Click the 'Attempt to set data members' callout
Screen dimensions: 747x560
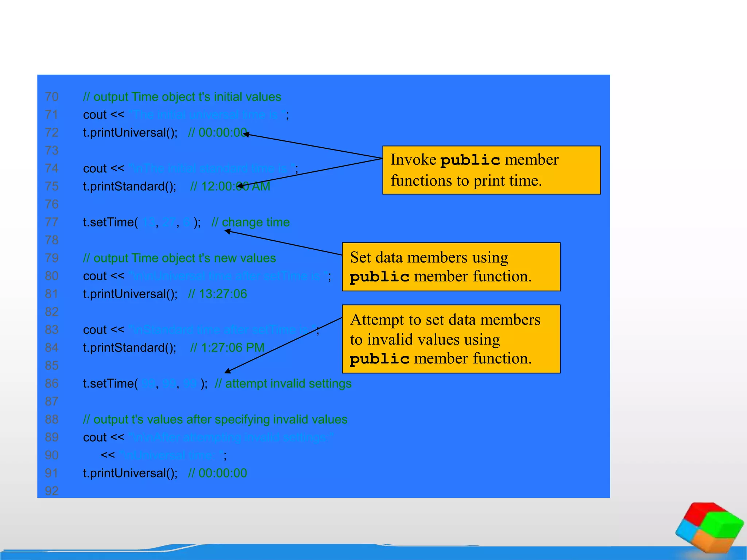(x=451, y=339)
